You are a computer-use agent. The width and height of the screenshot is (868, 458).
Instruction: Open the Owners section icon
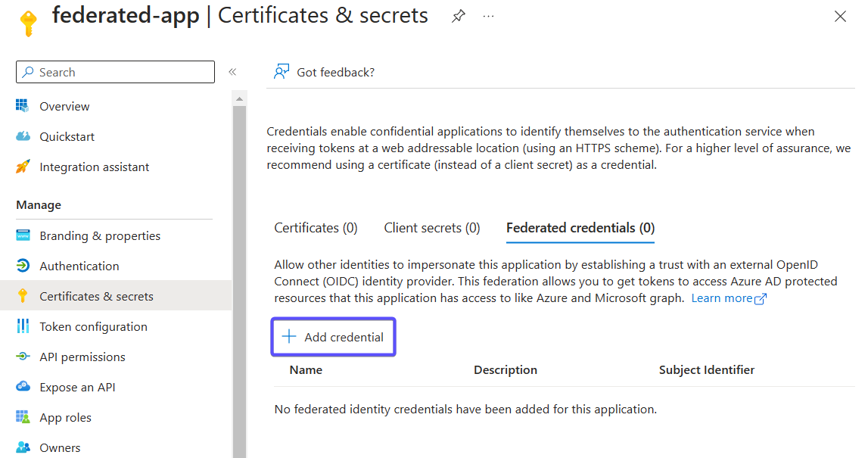pos(23,447)
